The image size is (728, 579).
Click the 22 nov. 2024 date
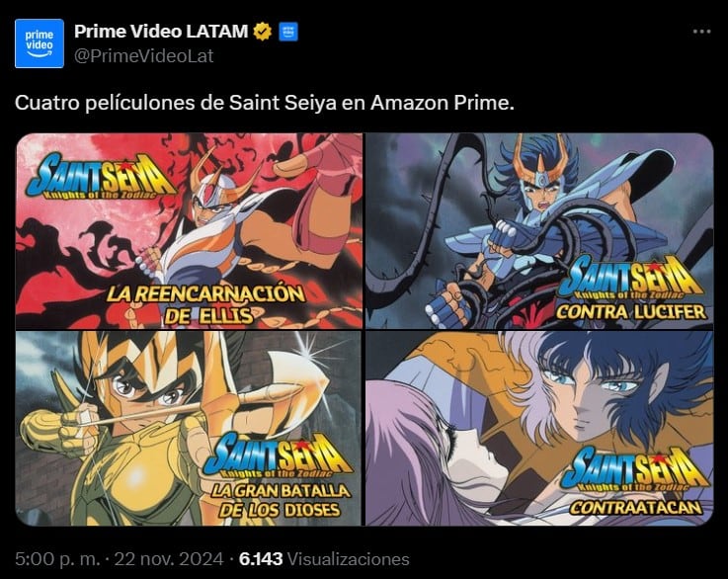pyautogui.click(x=169, y=558)
